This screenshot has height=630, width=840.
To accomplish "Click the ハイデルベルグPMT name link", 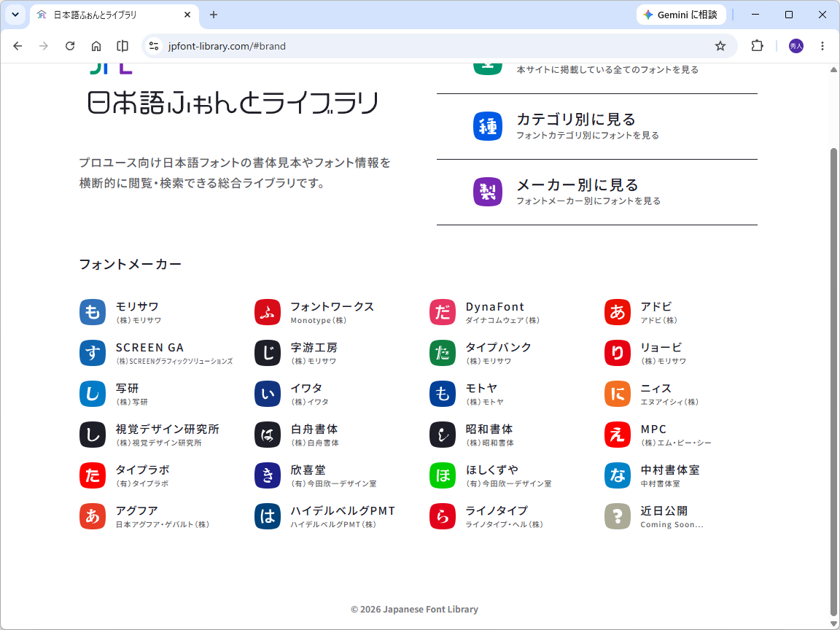I will pos(343,510).
